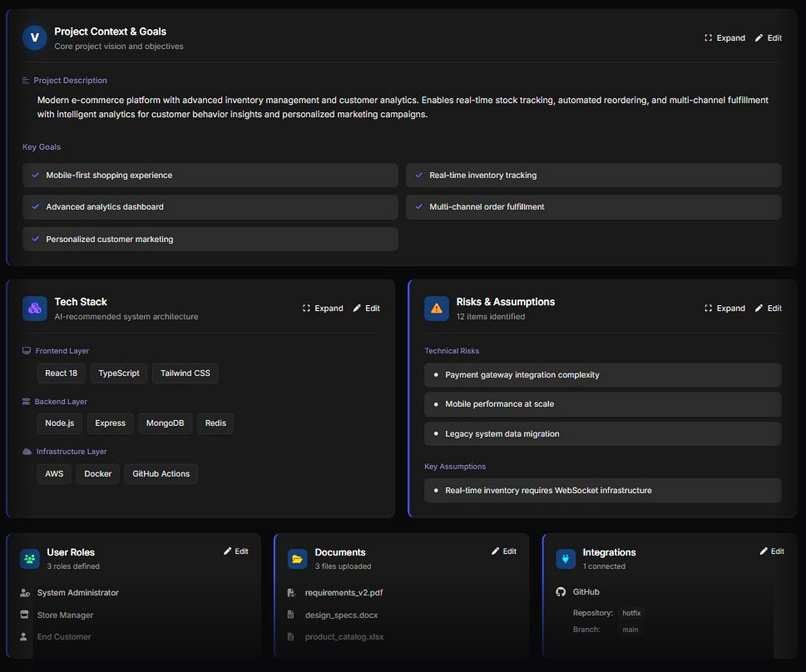This screenshot has width=806, height=672.
Task: Edit the Documents card
Action: click(x=504, y=551)
